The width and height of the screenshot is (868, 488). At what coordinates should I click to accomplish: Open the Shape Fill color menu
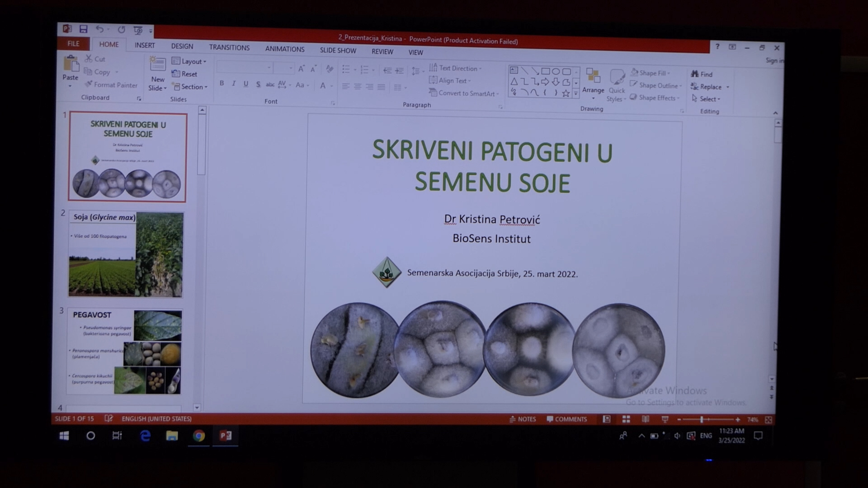point(651,73)
